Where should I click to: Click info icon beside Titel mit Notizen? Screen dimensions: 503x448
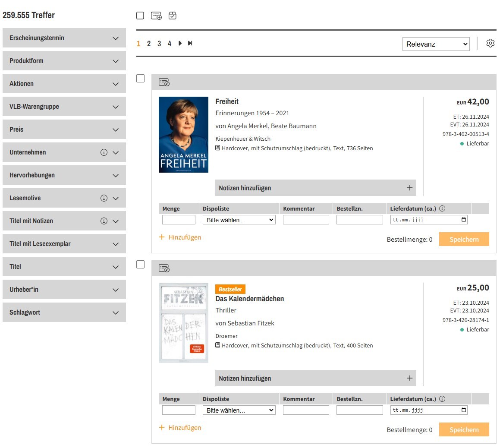click(104, 221)
